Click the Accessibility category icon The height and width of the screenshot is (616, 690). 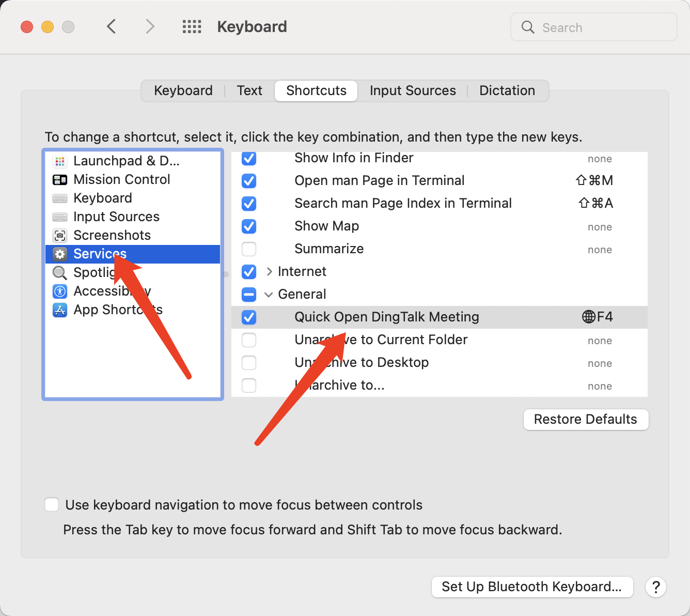[60, 291]
